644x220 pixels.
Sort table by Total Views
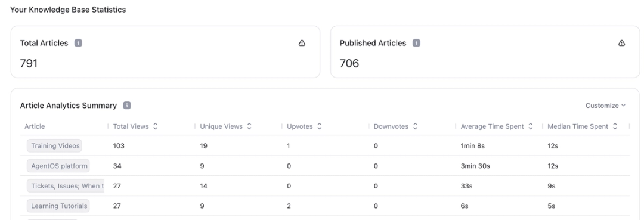155,126
